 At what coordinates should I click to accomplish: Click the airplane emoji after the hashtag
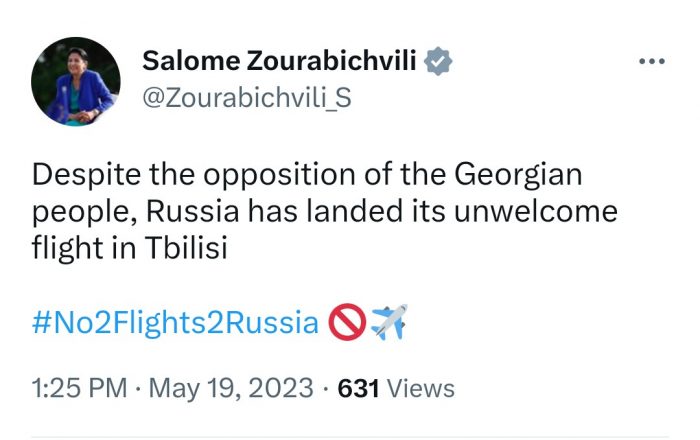(388, 322)
